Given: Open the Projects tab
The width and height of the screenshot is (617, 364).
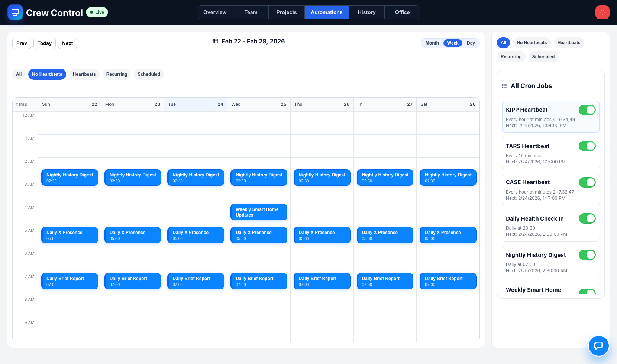Looking at the screenshot, I should 286,12.
